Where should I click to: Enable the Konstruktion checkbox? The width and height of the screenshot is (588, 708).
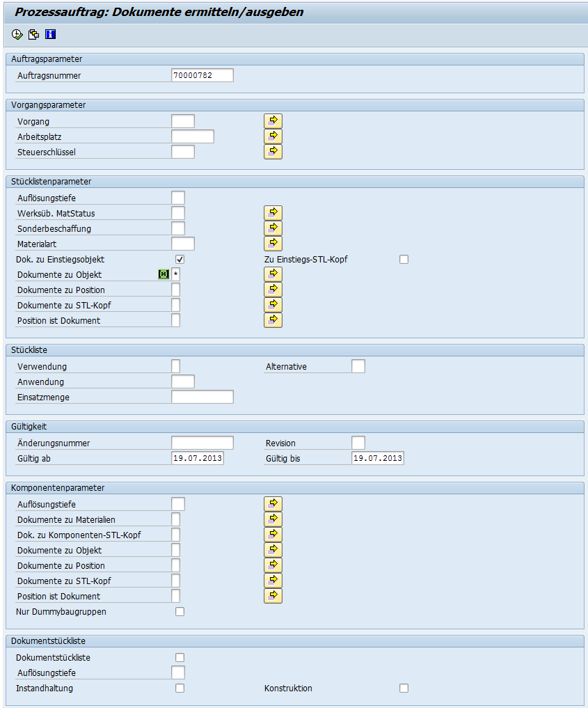(404, 689)
